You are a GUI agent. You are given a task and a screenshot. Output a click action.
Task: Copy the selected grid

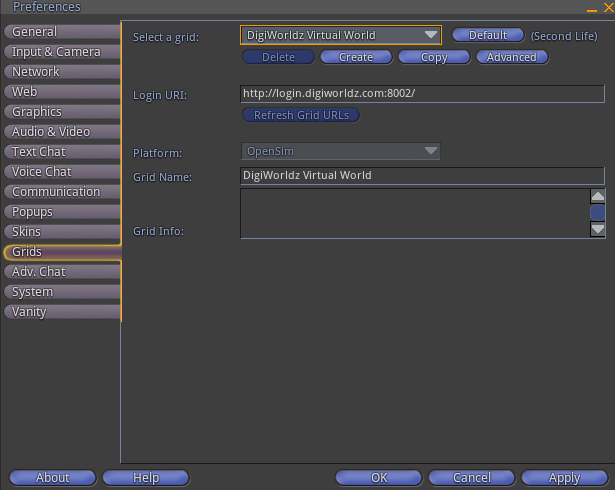pos(434,57)
